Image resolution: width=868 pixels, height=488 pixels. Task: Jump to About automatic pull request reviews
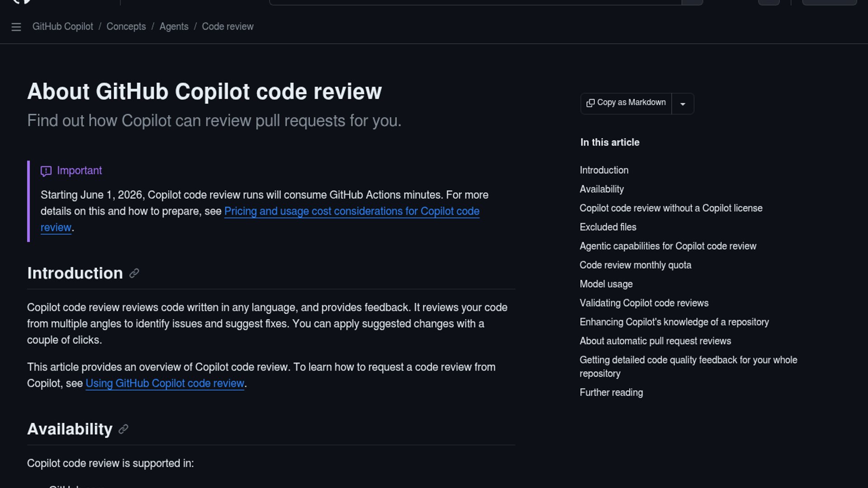coord(655,341)
